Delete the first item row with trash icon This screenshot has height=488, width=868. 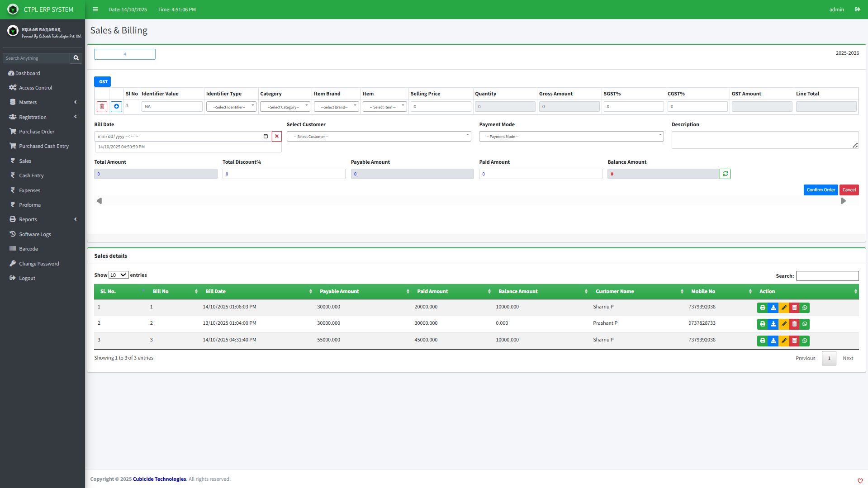click(102, 107)
